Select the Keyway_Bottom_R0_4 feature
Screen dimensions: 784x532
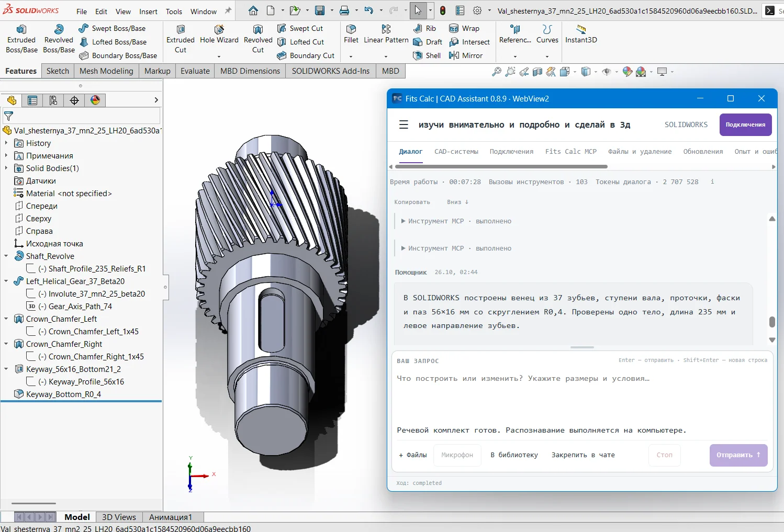(63, 394)
